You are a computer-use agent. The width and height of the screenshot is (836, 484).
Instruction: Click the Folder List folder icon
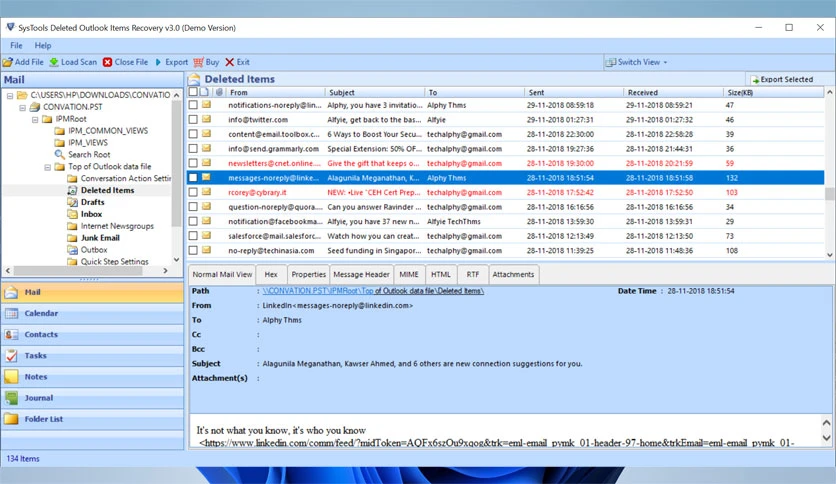11,419
